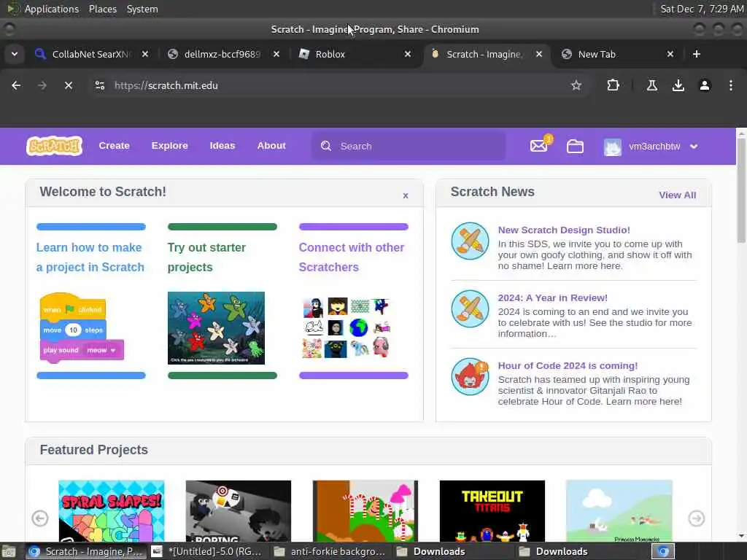Open the About menu item
The height and width of the screenshot is (560, 747).
pos(271,146)
